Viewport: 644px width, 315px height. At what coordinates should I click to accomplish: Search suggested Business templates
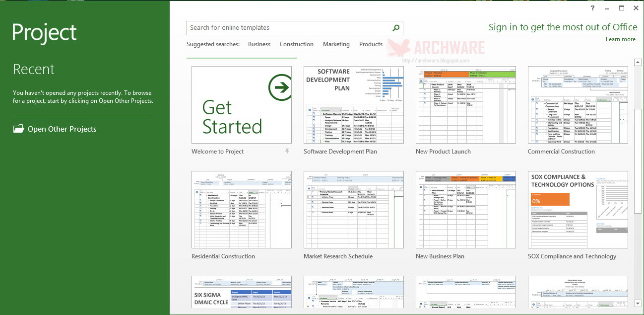click(259, 44)
